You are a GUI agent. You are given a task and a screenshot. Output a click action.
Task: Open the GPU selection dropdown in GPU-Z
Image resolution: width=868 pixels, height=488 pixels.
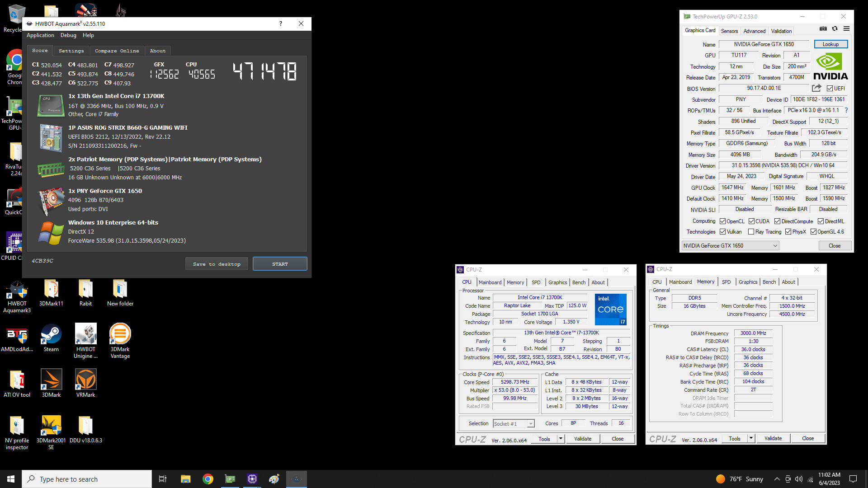click(730, 246)
